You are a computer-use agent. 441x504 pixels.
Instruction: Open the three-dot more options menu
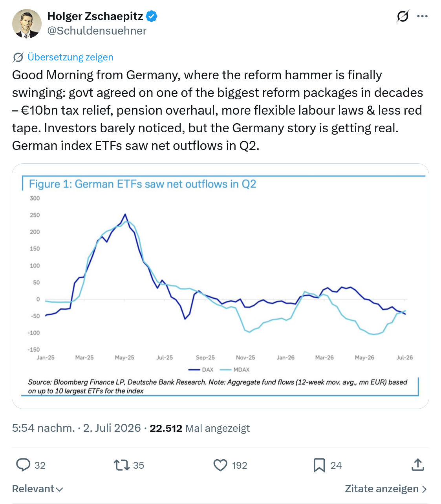tap(423, 16)
